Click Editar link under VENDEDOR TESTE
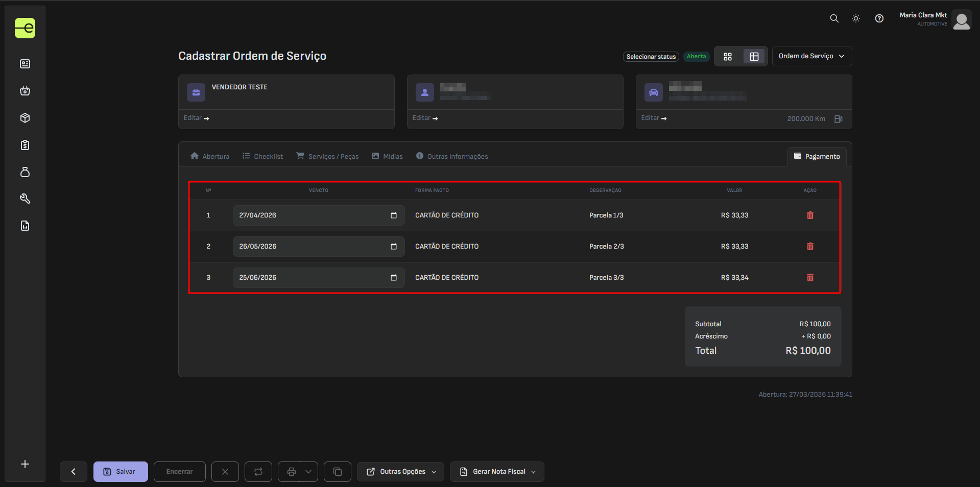Image resolution: width=980 pixels, height=487 pixels. [196, 118]
